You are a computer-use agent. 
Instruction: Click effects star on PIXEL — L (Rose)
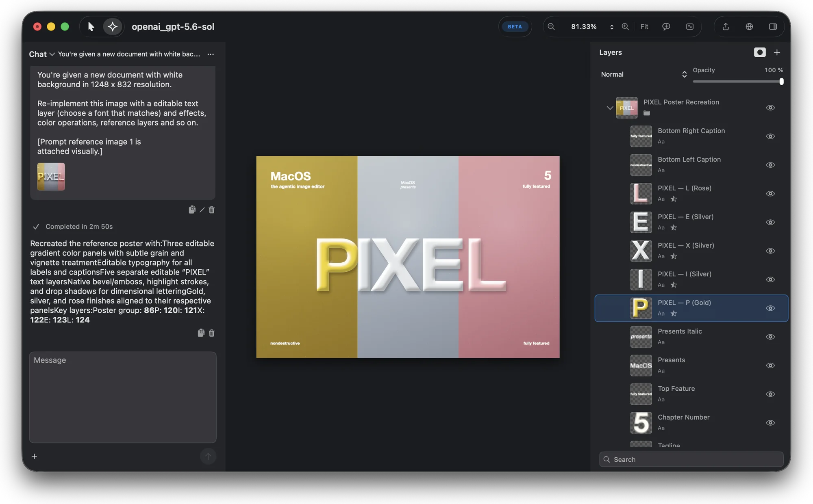tap(674, 199)
